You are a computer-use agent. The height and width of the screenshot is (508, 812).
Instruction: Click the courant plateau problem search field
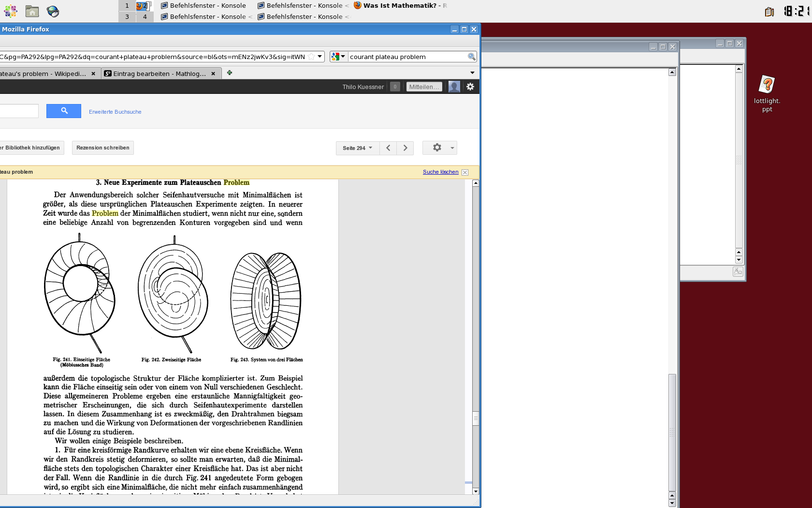406,57
